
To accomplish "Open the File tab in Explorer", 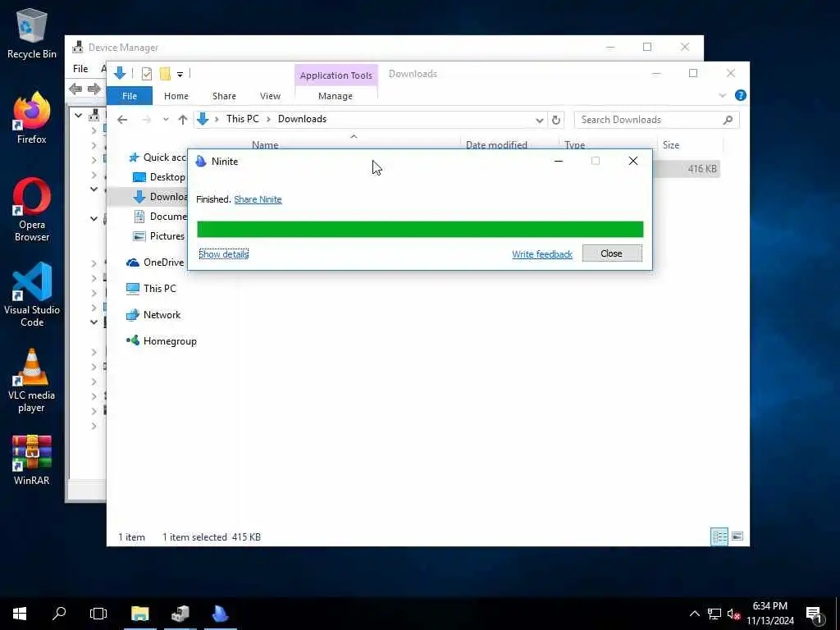I will [x=130, y=96].
